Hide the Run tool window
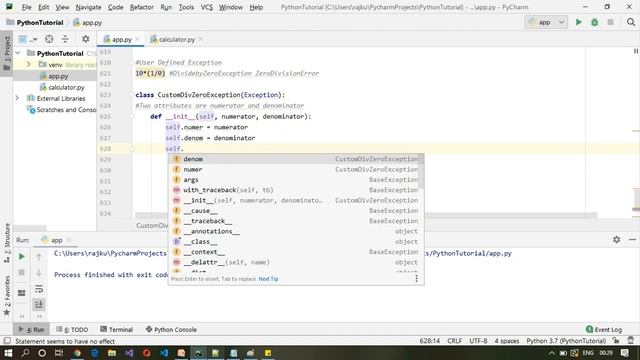 pos(632,240)
